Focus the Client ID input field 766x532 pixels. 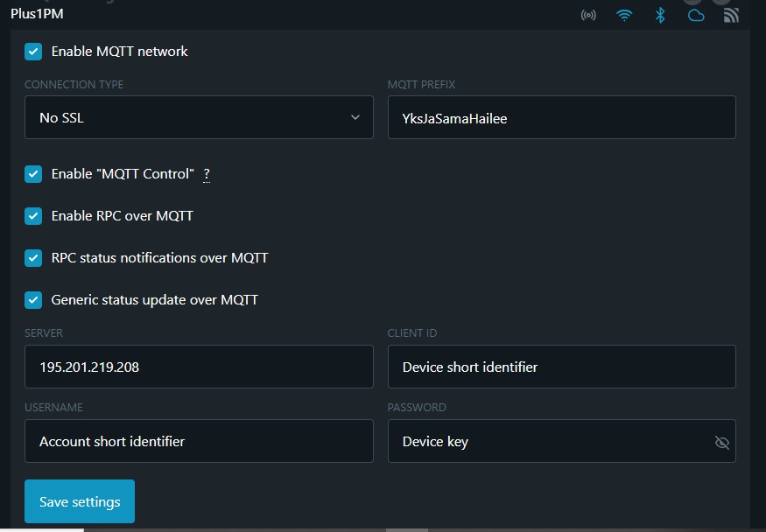561,367
